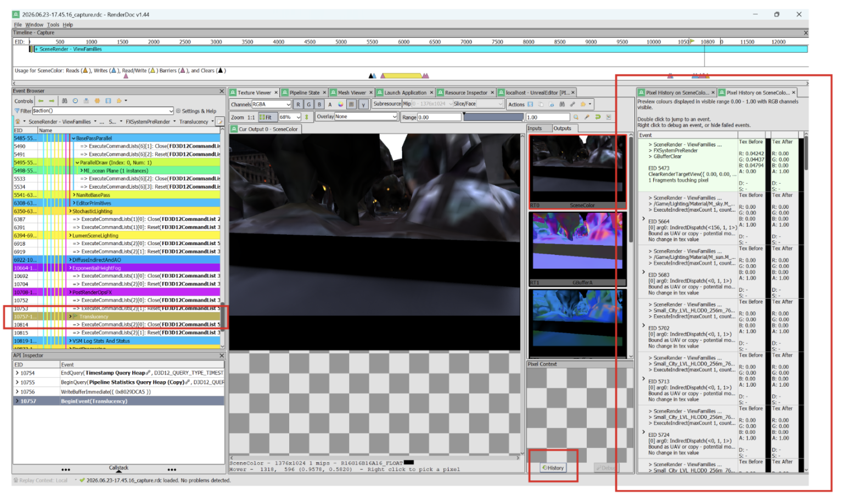843x504 pixels.
Task: Click the histogram icon at range end
Action: pos(609,117)
